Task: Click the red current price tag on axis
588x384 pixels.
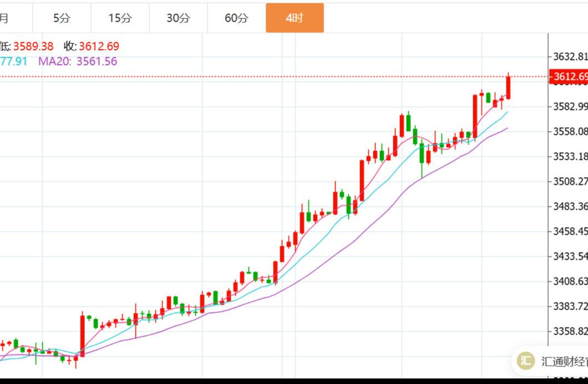Action: pos(569,77)
